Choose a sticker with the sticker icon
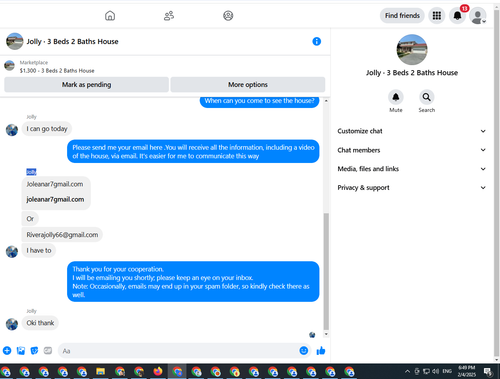This screenshot has width=500, height=379. click(x=34, y=351)
